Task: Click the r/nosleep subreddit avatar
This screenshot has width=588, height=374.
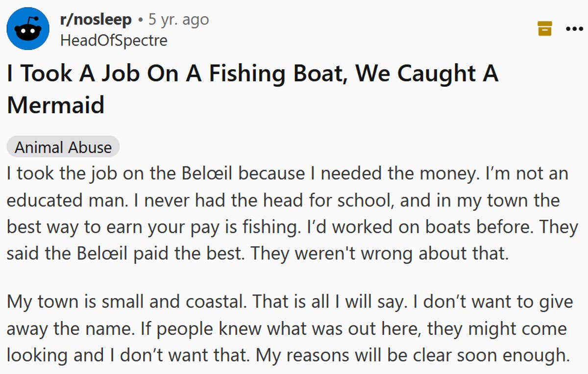Action: [x=28, y=28]
